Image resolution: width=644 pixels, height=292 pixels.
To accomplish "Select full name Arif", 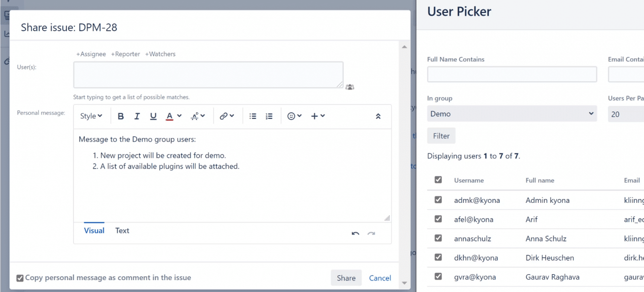I will 532,219.
